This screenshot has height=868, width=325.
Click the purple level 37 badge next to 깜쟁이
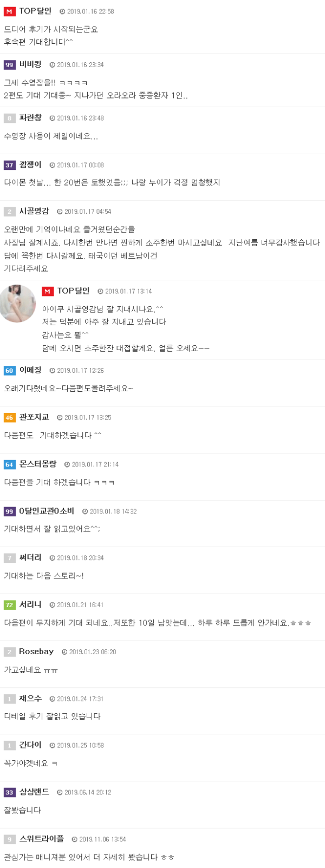[x=10, y=165]
